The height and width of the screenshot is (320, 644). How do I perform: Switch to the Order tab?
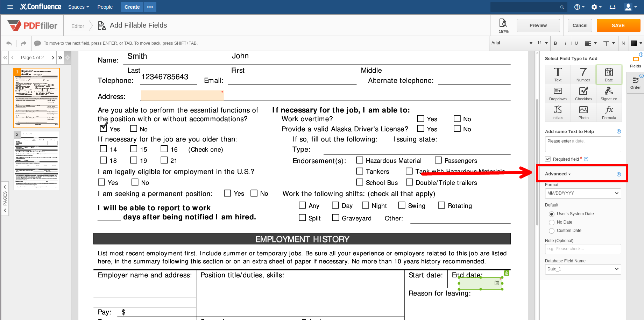point(635,83)
